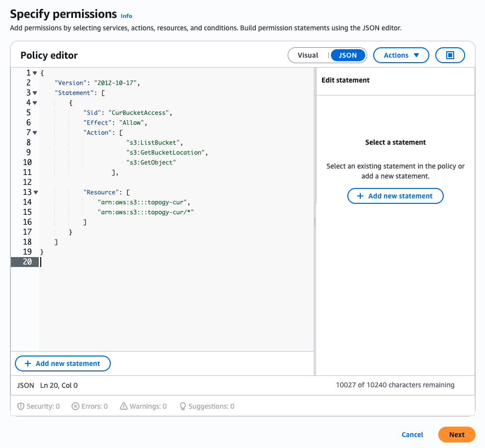Toggle the full-screen policy editor icon
The width and height of the screenshot is (485, 448).
450,55
